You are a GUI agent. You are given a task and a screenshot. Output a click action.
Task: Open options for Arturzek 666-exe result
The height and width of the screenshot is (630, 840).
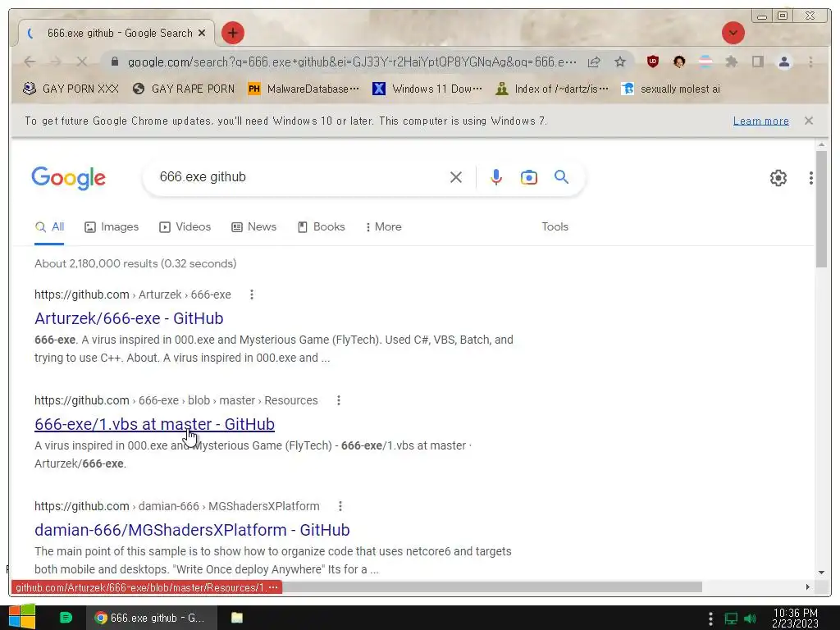(252, 294)
